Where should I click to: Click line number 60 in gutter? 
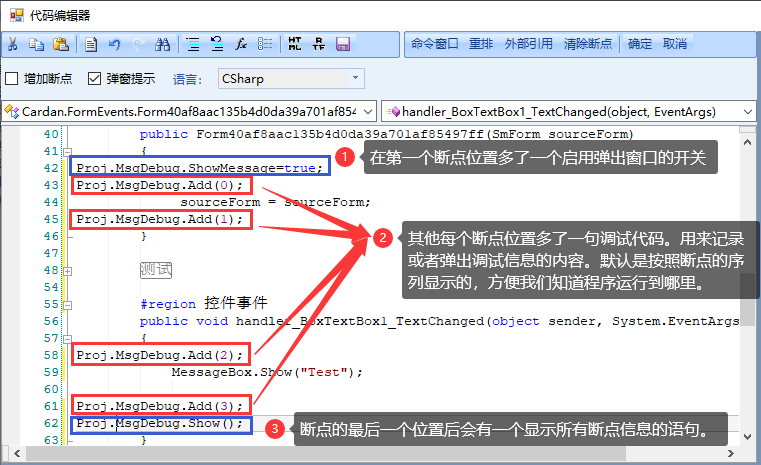(x=51, y=389)
